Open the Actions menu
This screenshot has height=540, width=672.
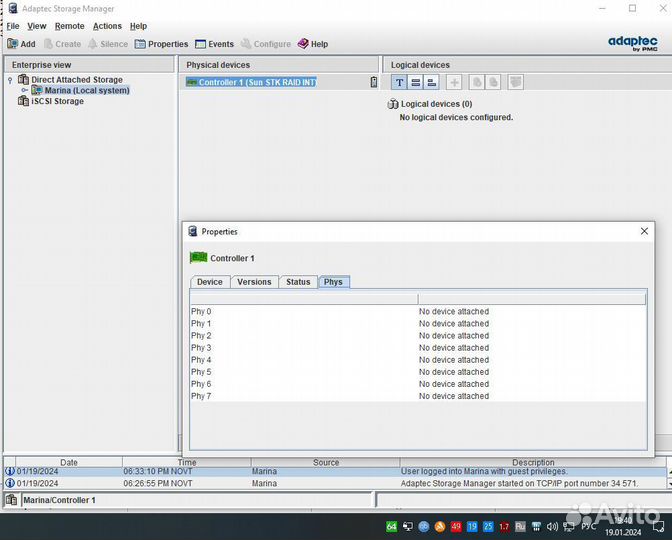point(107,26)
